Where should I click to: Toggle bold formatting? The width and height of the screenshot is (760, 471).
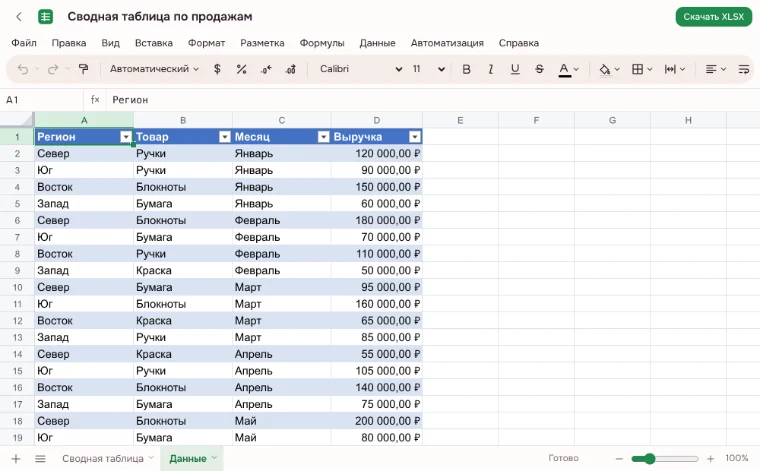point(466,69)
